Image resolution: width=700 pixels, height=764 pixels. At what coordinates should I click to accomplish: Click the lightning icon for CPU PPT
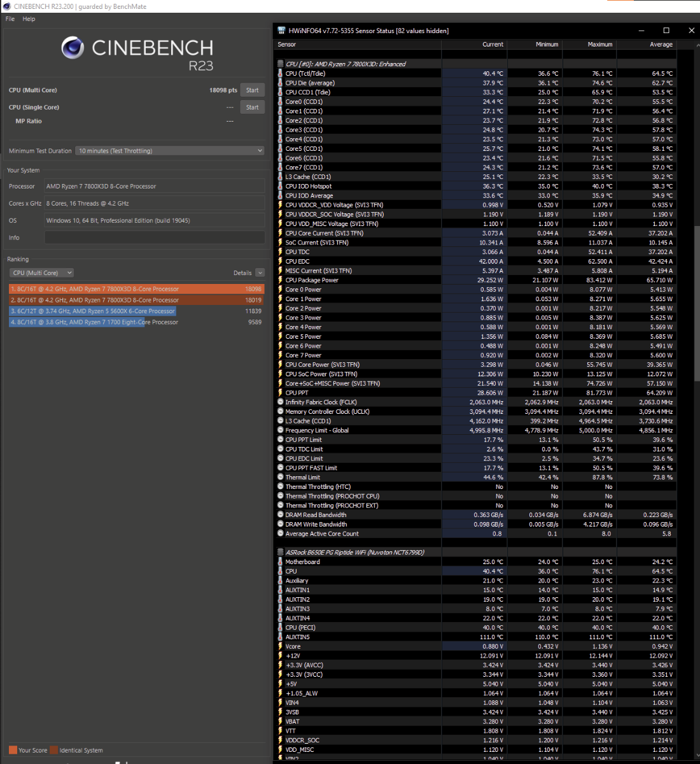pos(280,393)
